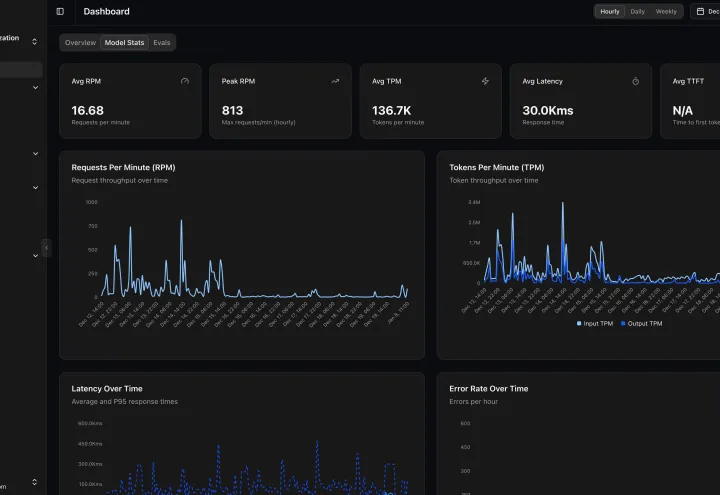Toggle the sidebar panel icon
This screenshot has height=495, width=720.
click(60, 11)
